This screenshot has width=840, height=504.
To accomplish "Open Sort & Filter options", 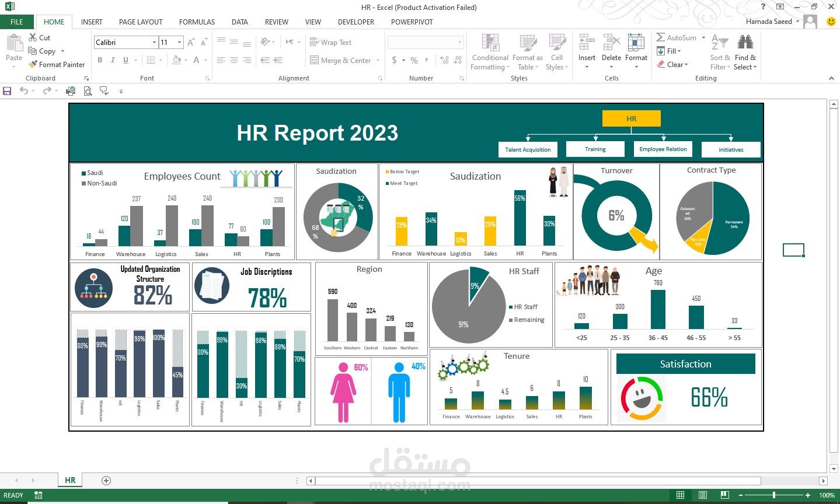I will tap(720, 51).
